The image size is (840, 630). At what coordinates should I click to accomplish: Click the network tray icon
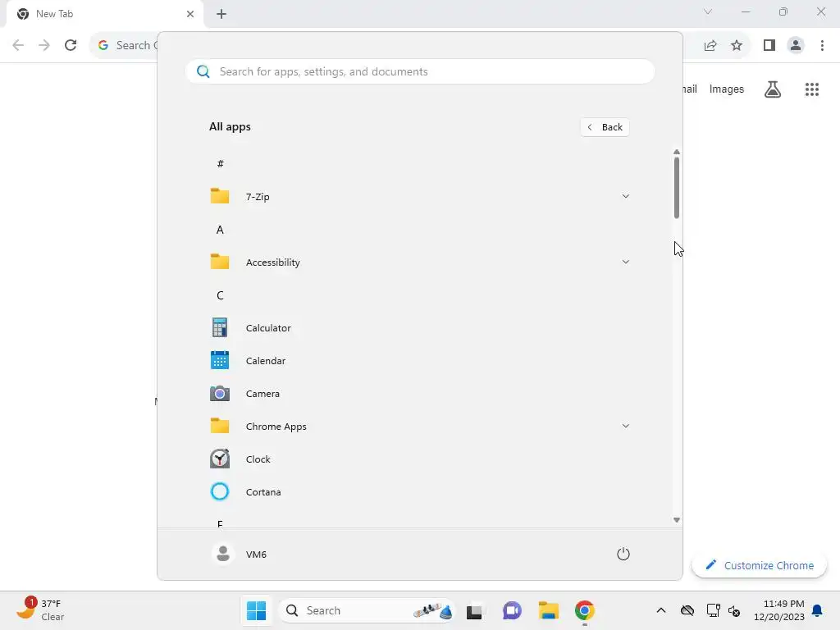(713, 610)
